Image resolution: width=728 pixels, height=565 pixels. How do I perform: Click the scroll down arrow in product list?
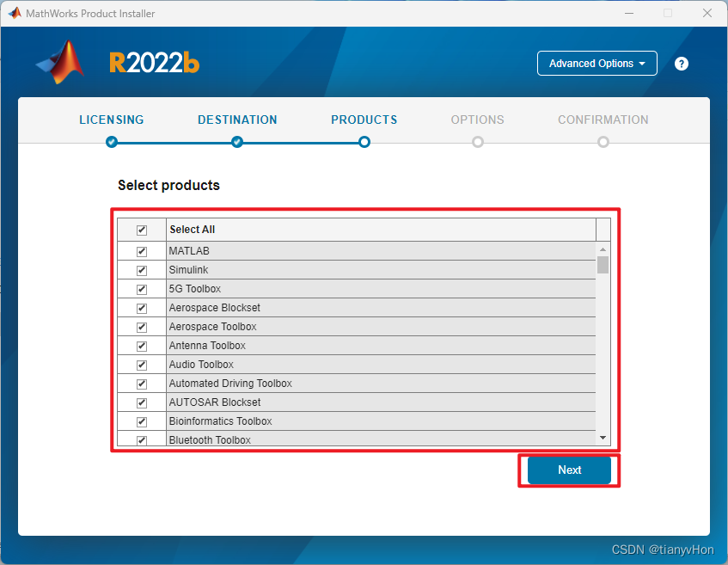[603, 438]
